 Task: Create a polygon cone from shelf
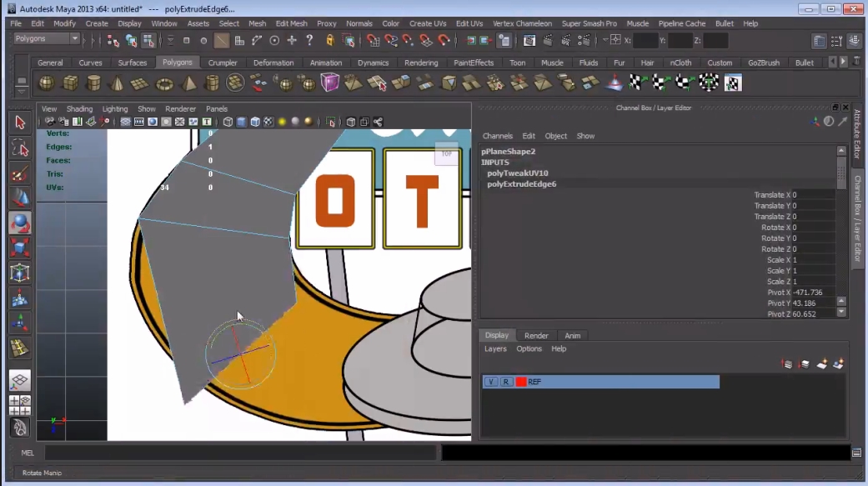[x=117, y=83]
